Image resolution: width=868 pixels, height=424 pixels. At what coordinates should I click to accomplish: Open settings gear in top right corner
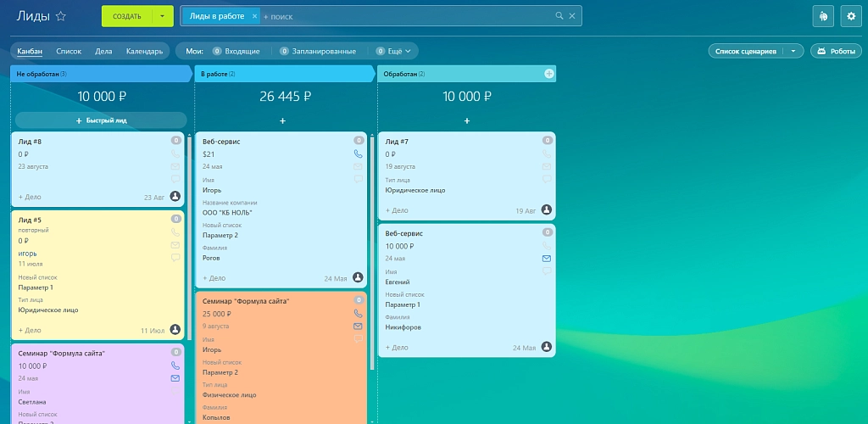pyautogui.click(x=851, y=16)
